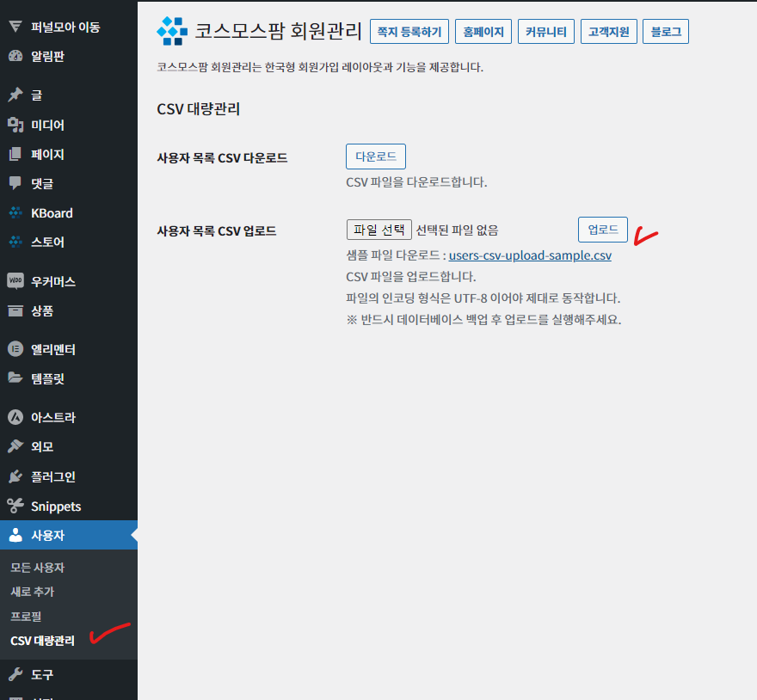
Task: Click the speech bubble icon beside 댓글
Action: (x=15, y=183)
